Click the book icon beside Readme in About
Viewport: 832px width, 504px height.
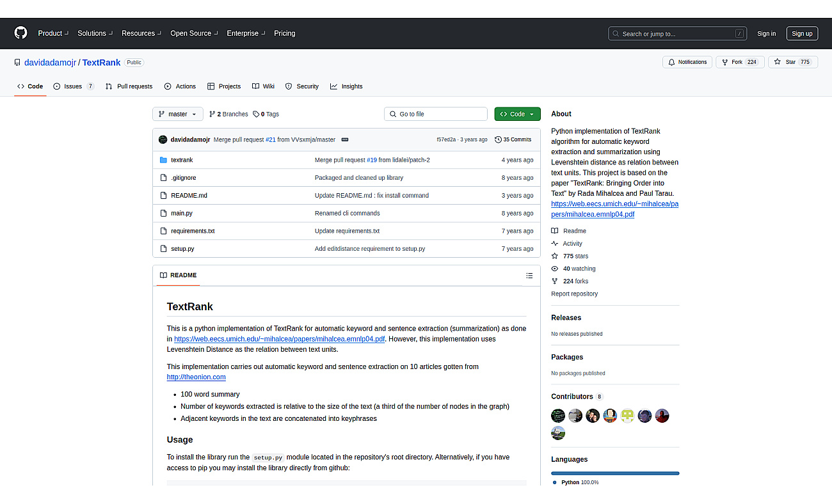555,231
